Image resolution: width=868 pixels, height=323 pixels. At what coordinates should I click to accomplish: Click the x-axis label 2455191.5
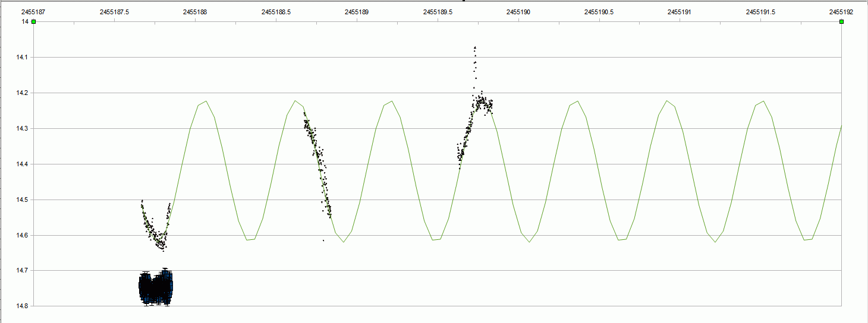[761, 11]
